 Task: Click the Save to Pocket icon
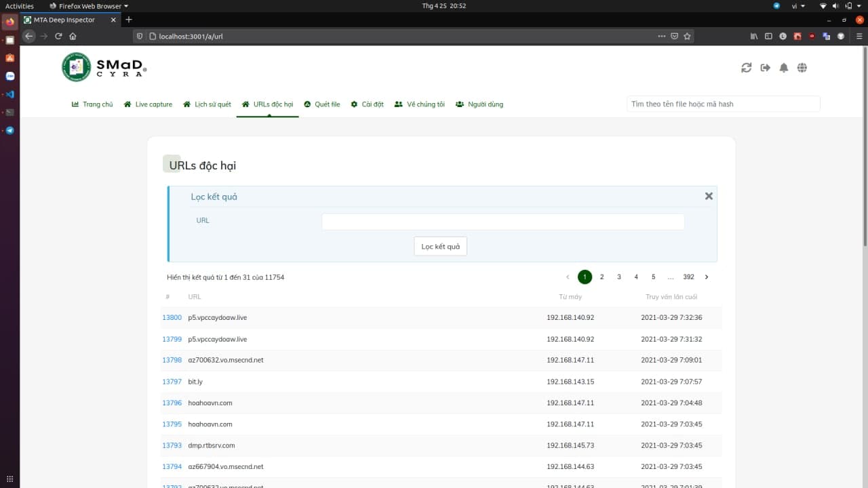[x=675, y=36]
